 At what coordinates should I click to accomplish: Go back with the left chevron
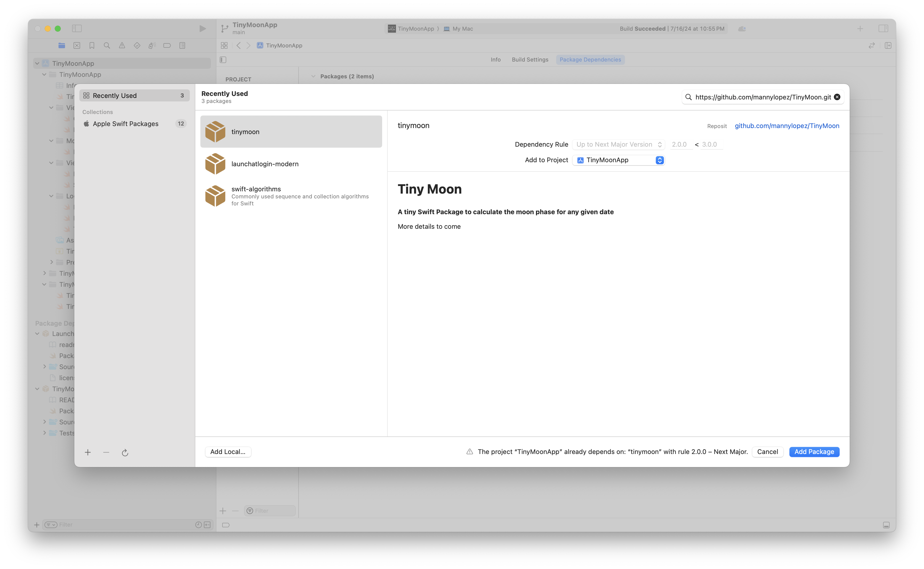click(239, 45)
